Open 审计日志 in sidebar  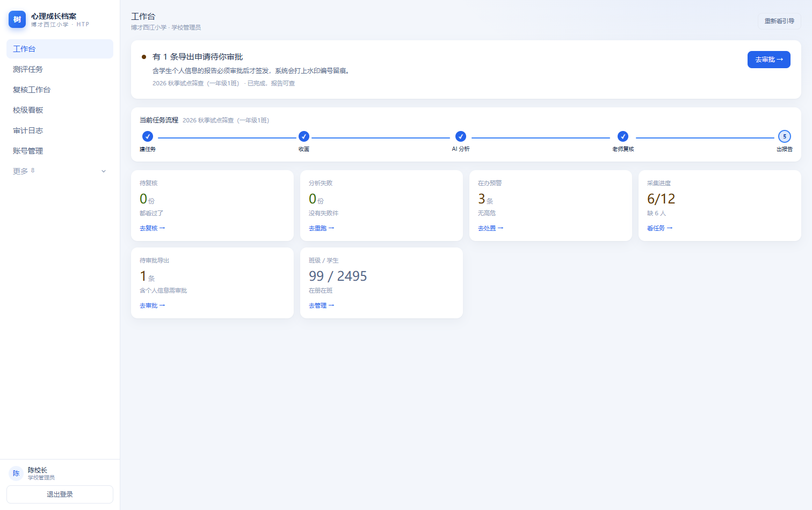tap(60, 130)
